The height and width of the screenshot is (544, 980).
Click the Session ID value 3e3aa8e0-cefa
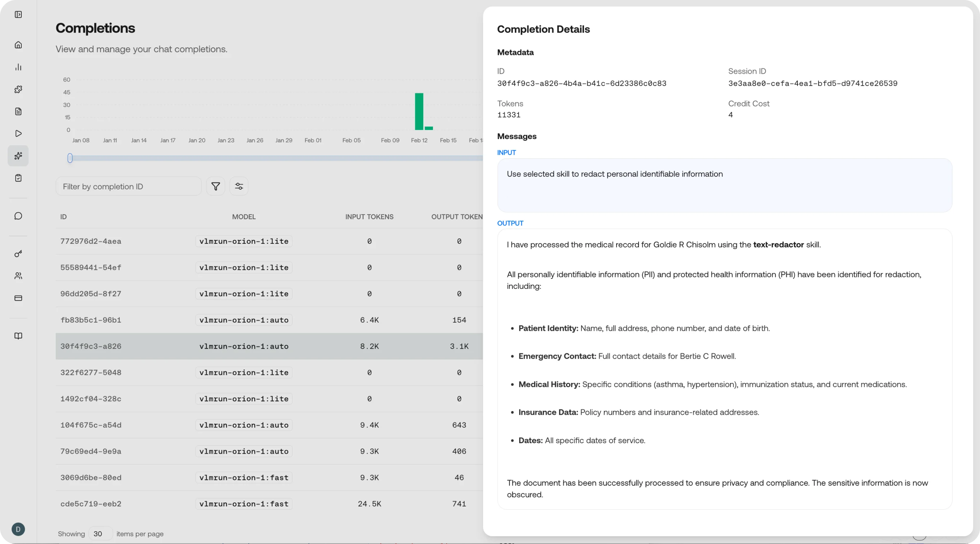coord(813,83)
